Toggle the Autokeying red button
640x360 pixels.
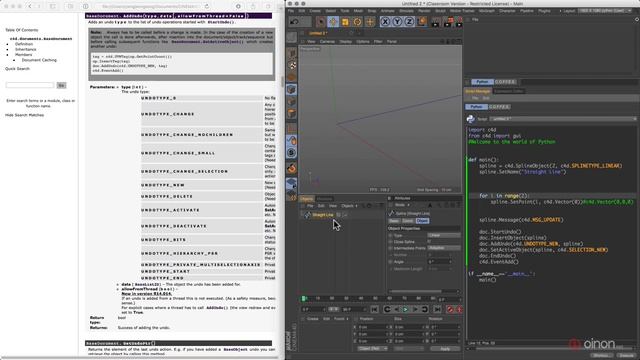pyautogui.click(x=459, y=310)
